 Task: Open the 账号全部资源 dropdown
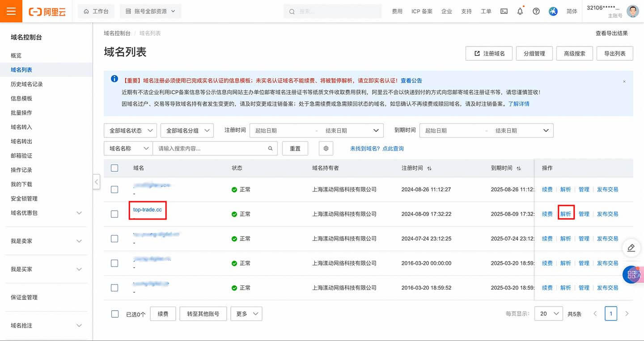pos(151,11)
